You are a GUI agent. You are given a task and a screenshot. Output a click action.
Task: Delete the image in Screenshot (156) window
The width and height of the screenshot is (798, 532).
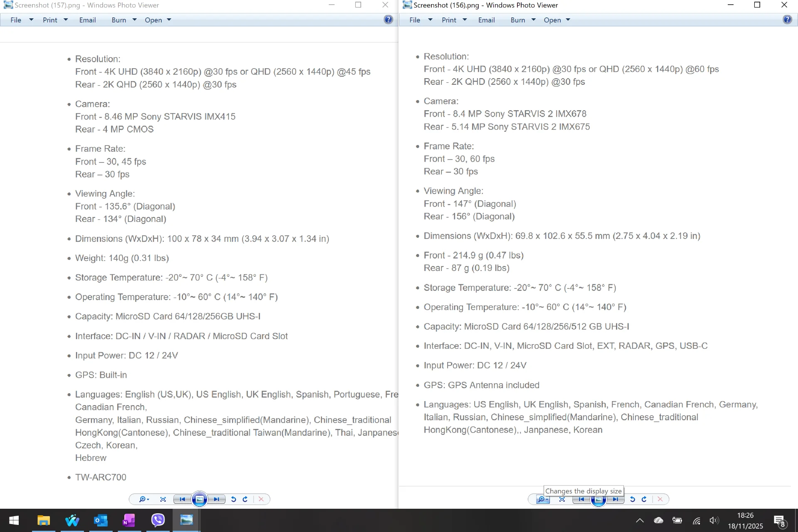tap(660, 499)
